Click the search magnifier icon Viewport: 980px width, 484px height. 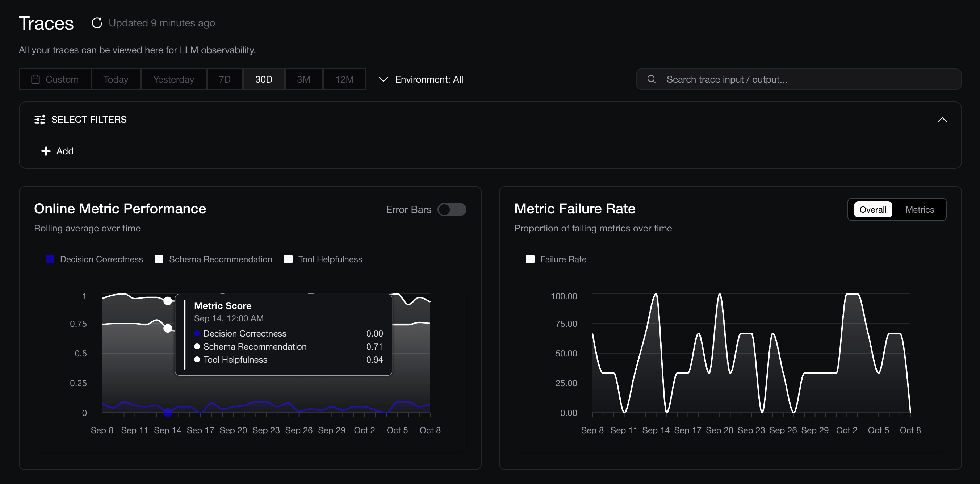point(651,79)
